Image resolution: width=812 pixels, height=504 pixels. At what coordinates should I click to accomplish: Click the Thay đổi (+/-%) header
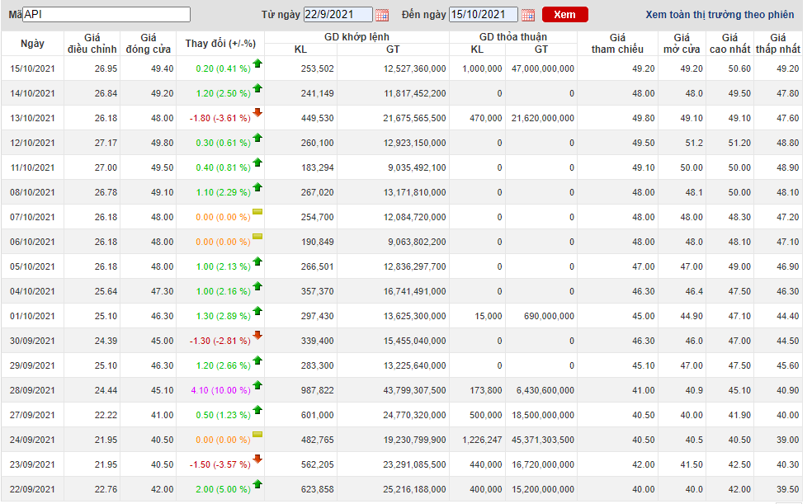click(x=220, y=44)
